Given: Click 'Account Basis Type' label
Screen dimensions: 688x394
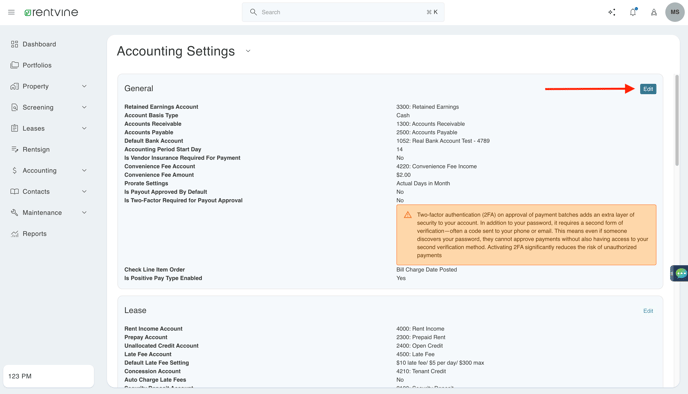Looking at the screenshot, I should click(x=151, y=115).
